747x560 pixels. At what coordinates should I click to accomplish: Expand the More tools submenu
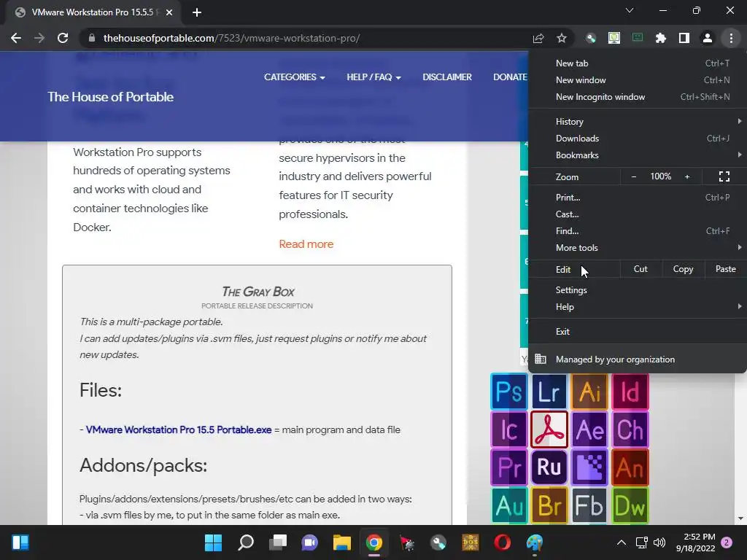tap(638, 248)
